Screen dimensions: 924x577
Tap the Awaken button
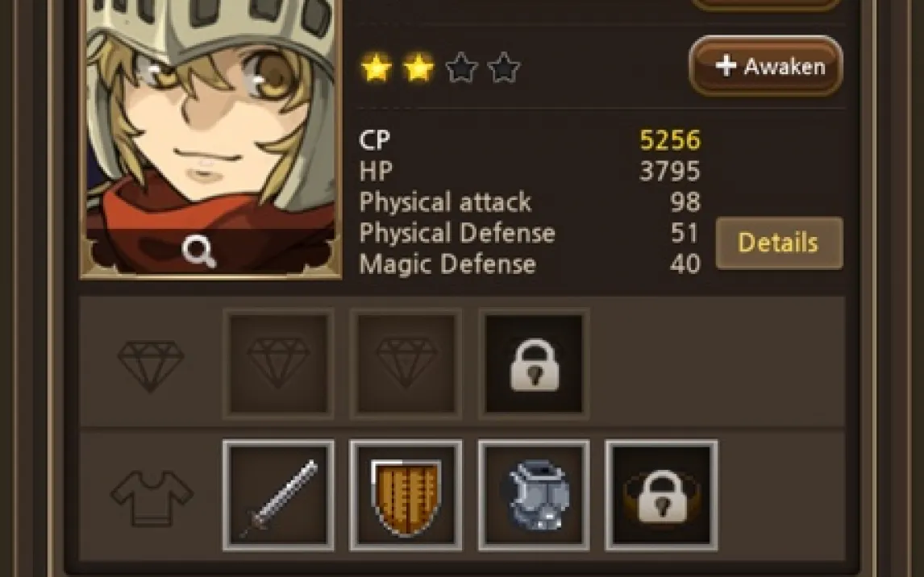pyautogui.click(x=765, y=66)
